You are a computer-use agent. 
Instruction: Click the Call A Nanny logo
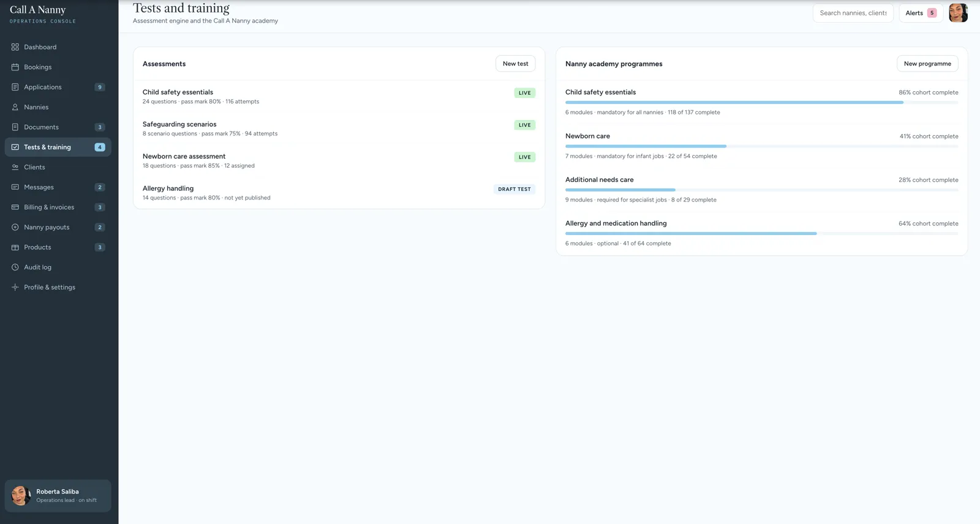(37, 10)
